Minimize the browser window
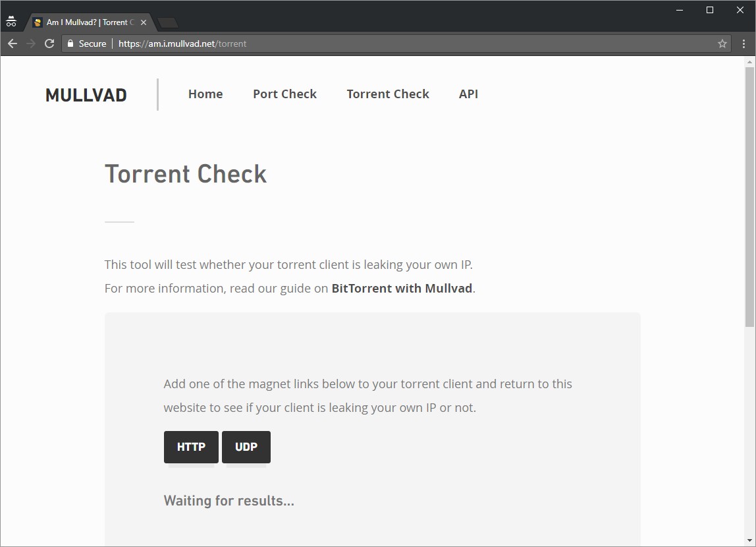This screenshot has height=547, width=756. coord(680,10)
